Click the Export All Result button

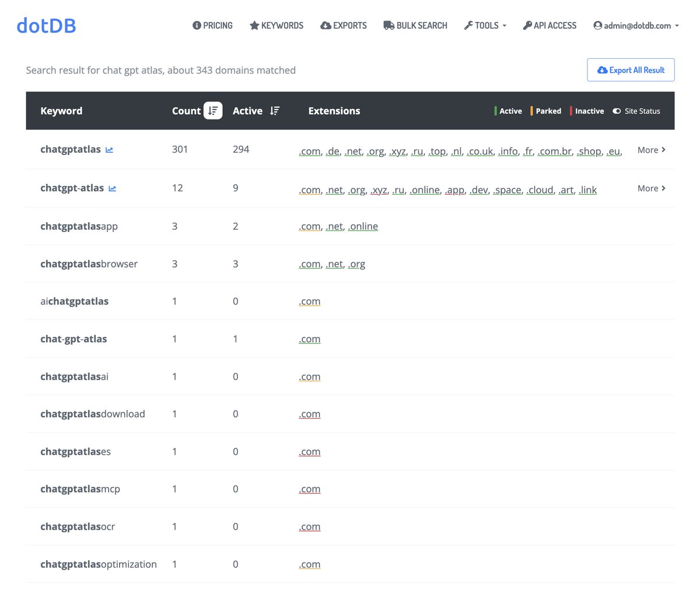pos(631,69)
